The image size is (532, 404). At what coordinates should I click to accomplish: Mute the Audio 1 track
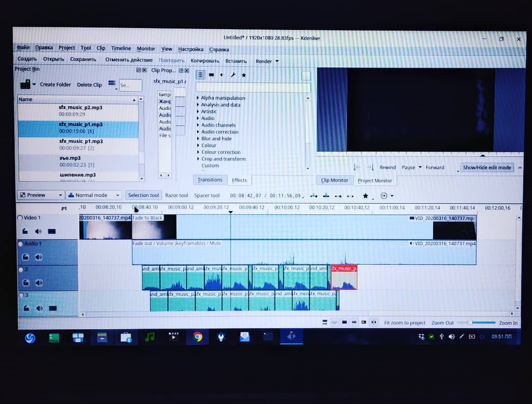tap(38, 257)
